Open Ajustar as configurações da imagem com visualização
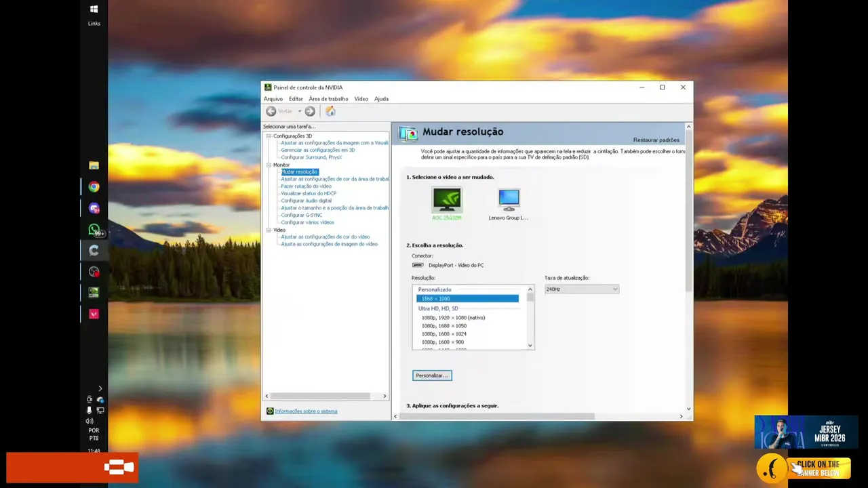868x488 pixels. point(335,143)
